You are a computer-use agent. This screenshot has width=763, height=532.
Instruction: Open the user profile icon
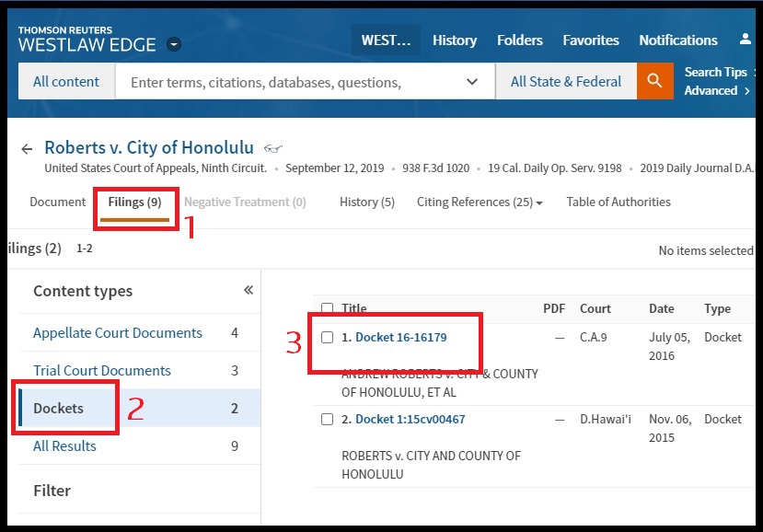point(745,40)
